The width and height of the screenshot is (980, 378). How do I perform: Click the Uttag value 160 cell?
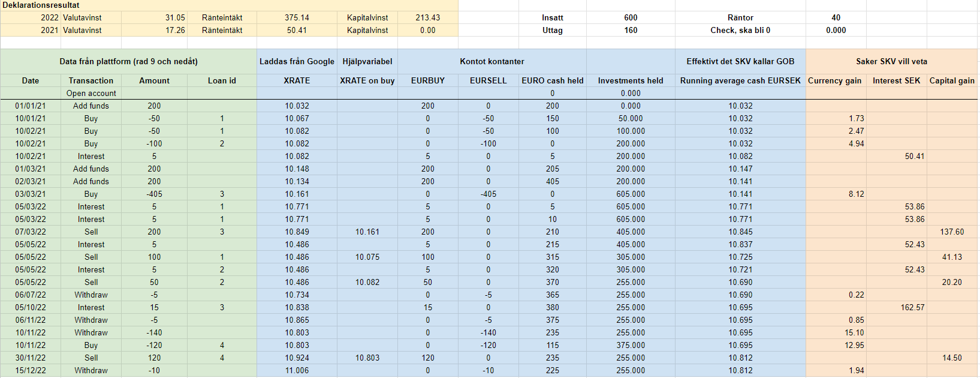pyautogui.click(x=631, y=30)
